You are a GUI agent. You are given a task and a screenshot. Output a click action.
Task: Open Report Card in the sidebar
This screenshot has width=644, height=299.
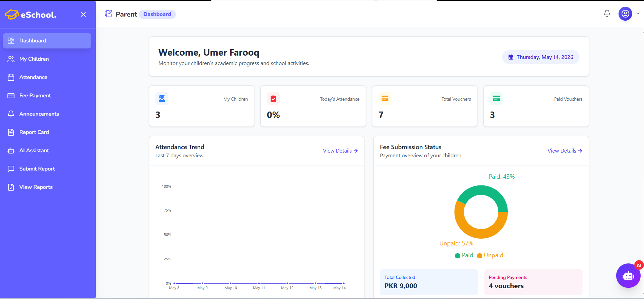point(47,132)
